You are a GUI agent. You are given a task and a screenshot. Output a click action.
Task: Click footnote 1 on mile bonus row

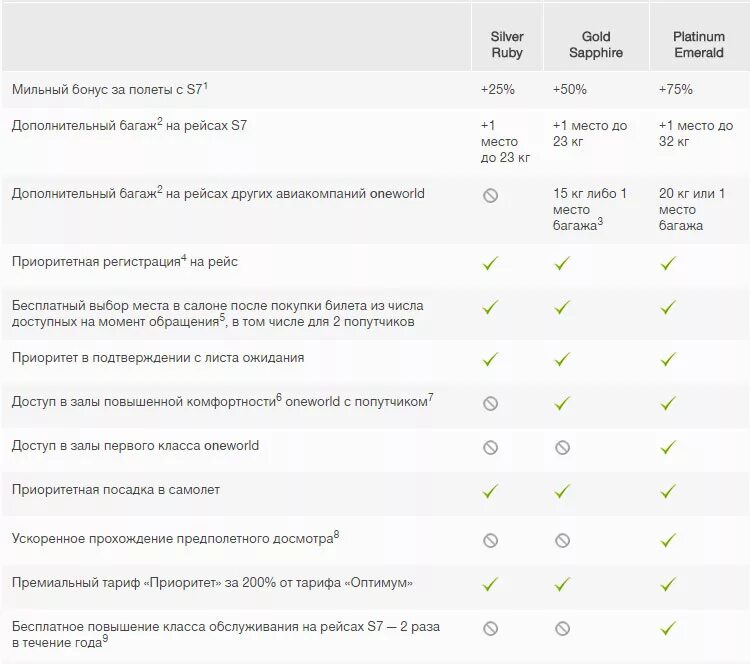pos(205,86)
